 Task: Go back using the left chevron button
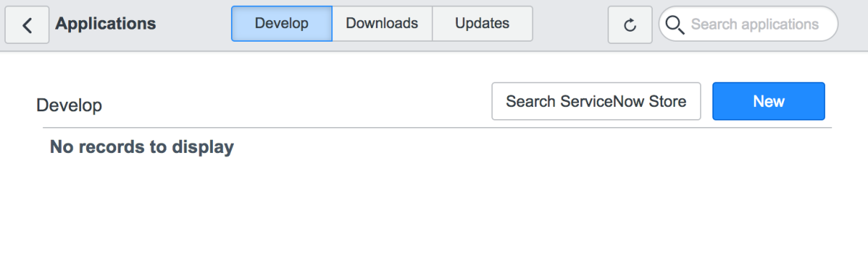point(27,24)
